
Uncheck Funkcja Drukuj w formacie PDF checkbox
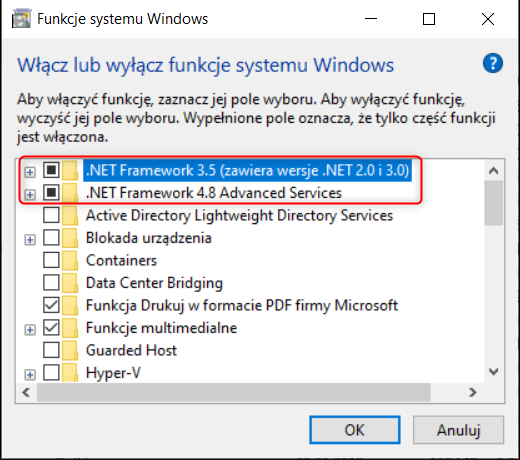coord(51,305)
